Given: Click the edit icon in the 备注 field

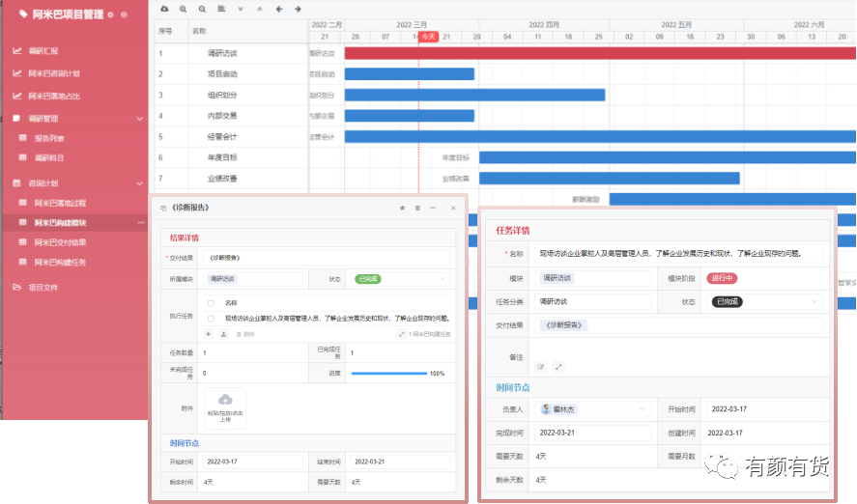Looking at the screenshot, I should pos(541,367).
